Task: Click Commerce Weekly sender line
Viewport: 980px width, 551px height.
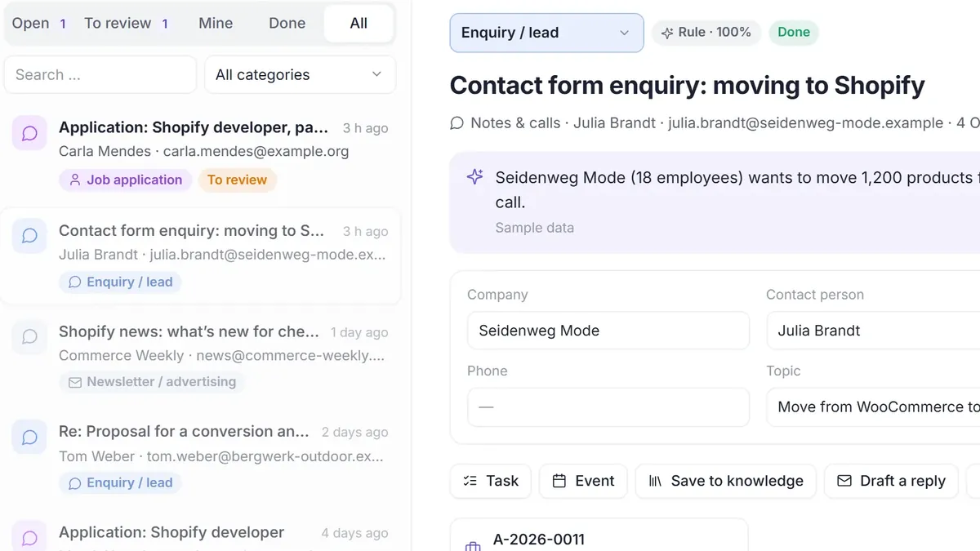Action: [x=221, y=355]
